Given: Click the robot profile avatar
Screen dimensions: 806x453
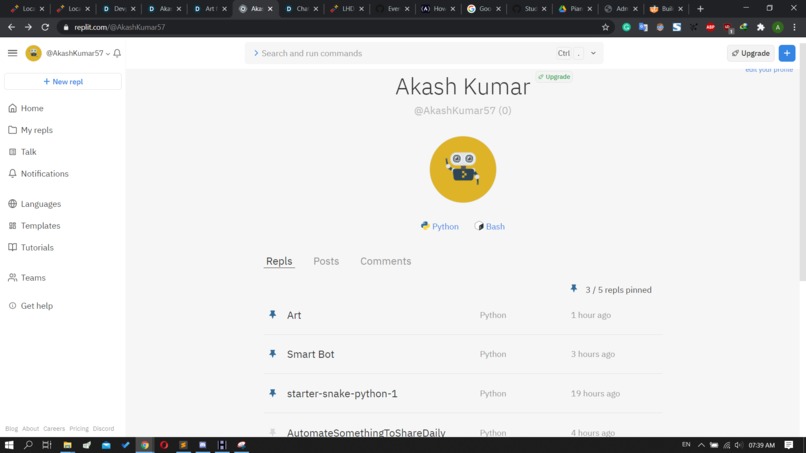Looking at the screenshot, I should click(463, 169).
